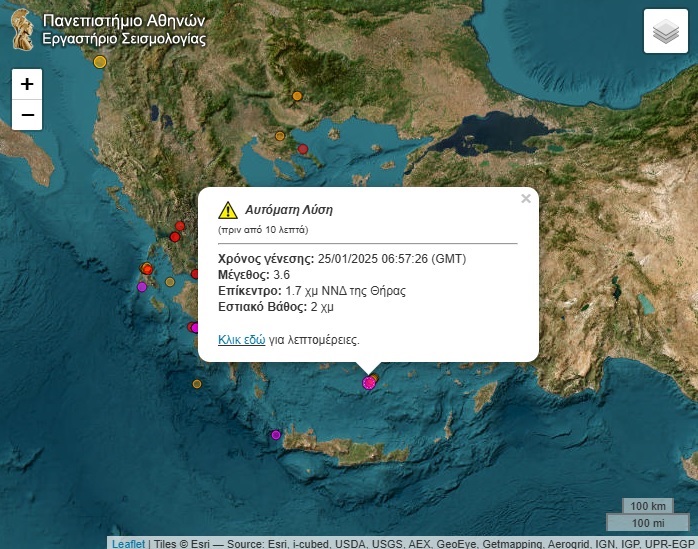The image size is (698, 549).
Task: Select the magenta earthquake marker near Santorini
Action: pyautogui.click(x=369, y=383)
